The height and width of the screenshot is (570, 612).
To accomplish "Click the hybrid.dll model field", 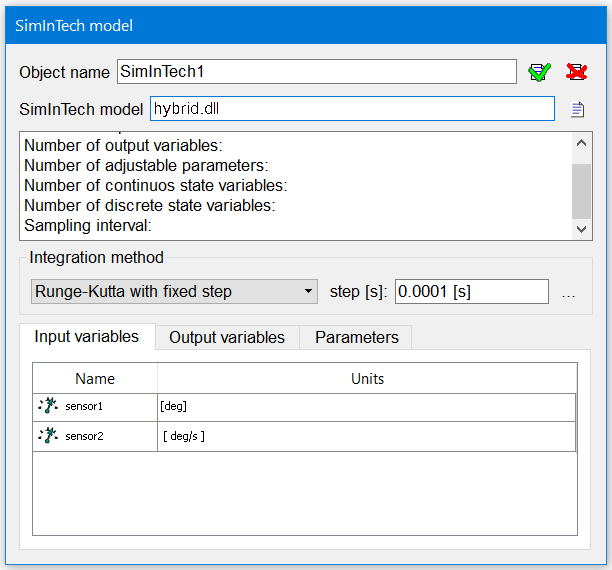I will 352,109.
